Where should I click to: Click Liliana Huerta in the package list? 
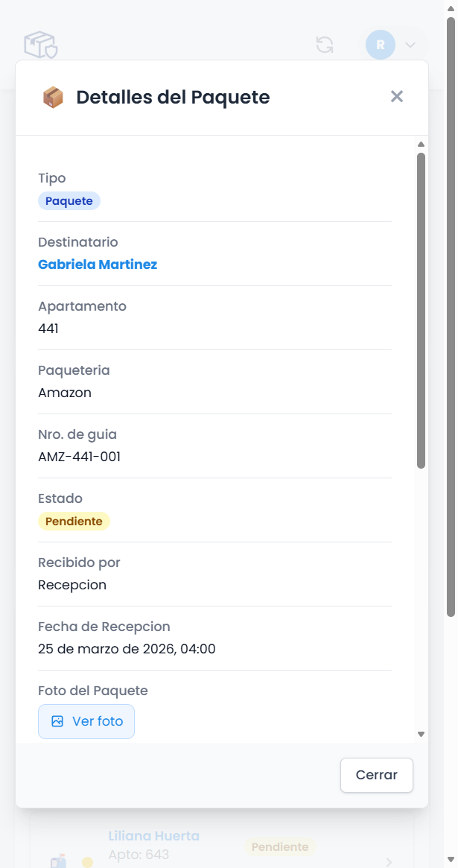click(x=154, y=836)
